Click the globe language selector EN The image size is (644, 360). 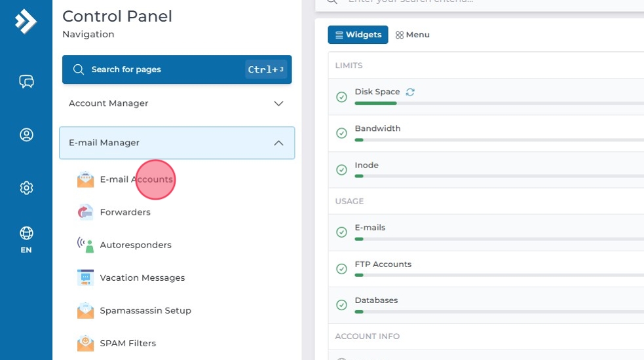[x=26, y=239]
